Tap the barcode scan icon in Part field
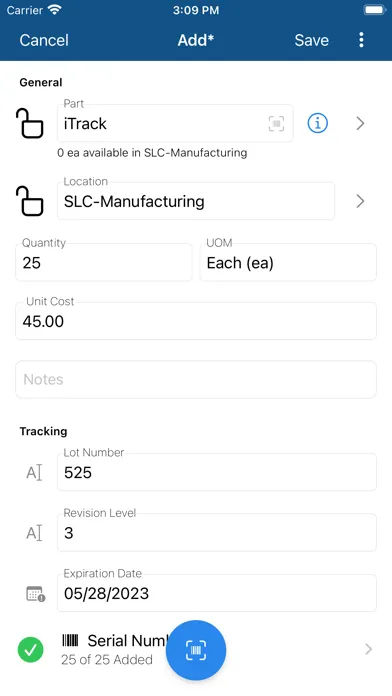392x696 pixels. coord(276,123)
